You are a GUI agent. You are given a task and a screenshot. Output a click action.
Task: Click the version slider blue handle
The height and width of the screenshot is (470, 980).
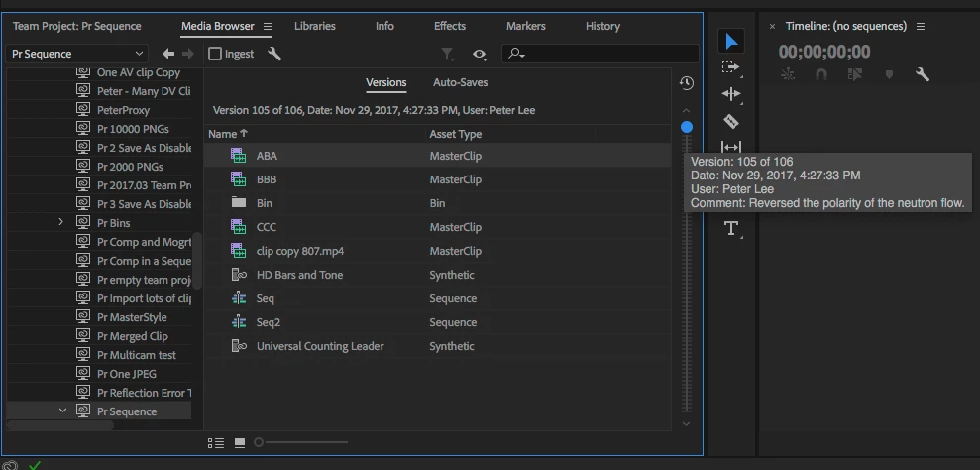[x=687, y=127]
